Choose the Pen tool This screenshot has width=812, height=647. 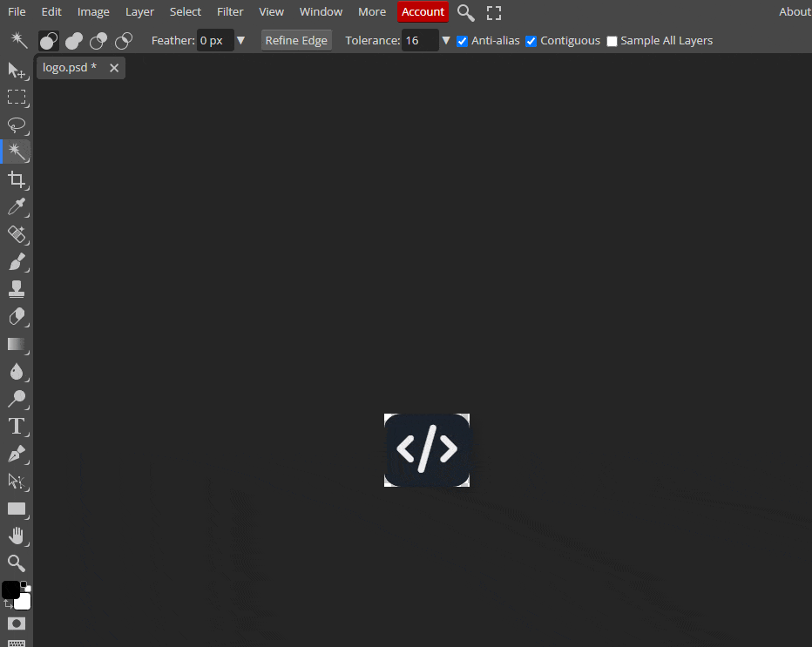click(x=17, y=454)
